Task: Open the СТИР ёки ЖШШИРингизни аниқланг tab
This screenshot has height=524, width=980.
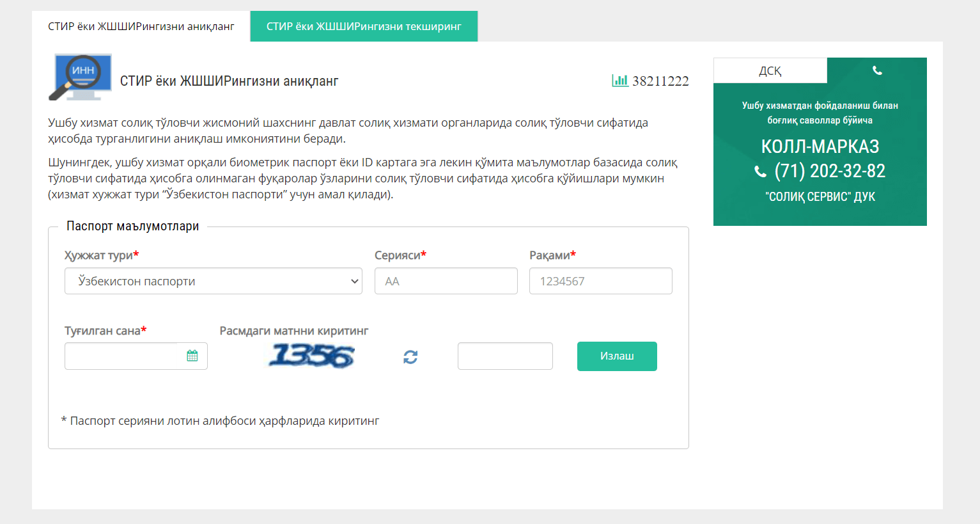Action: coord(141,26)
